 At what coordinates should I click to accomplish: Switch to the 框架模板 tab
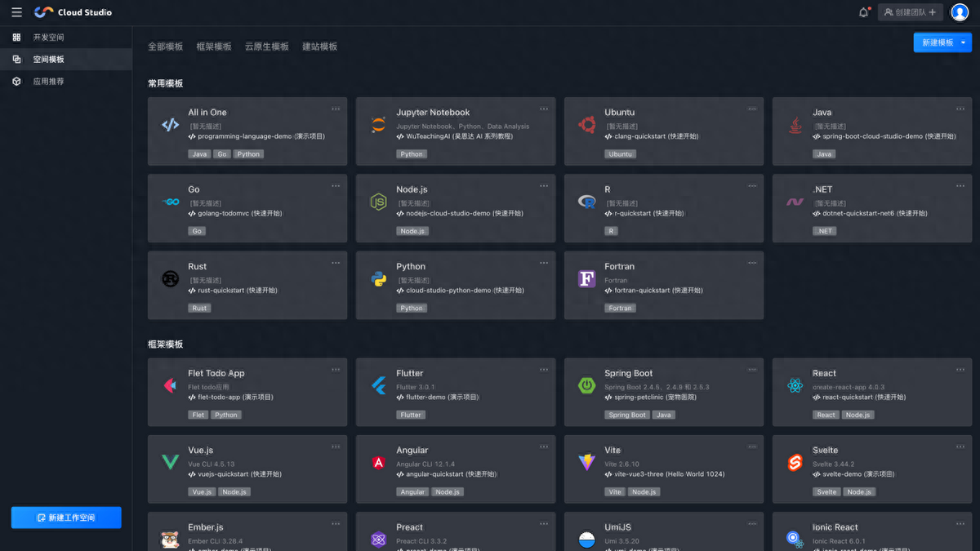pos(214,47)
